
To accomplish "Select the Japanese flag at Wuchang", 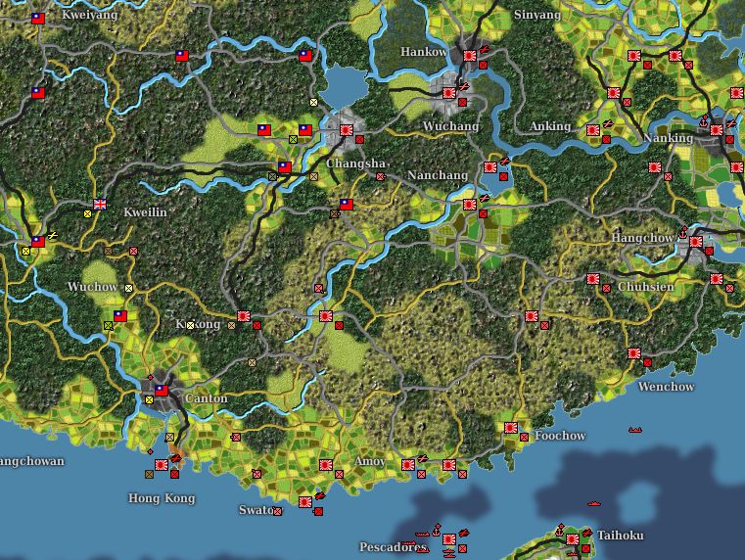I will (449, 93).
